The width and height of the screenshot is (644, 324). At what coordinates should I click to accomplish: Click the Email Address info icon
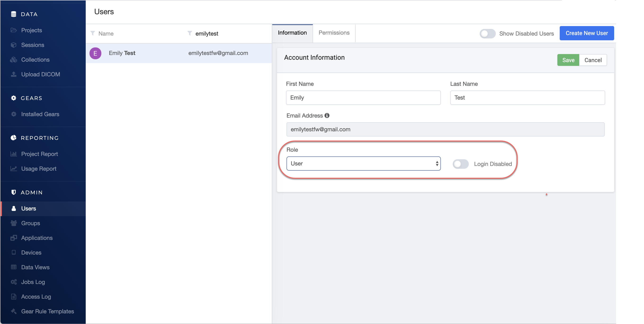pos(327,116)
